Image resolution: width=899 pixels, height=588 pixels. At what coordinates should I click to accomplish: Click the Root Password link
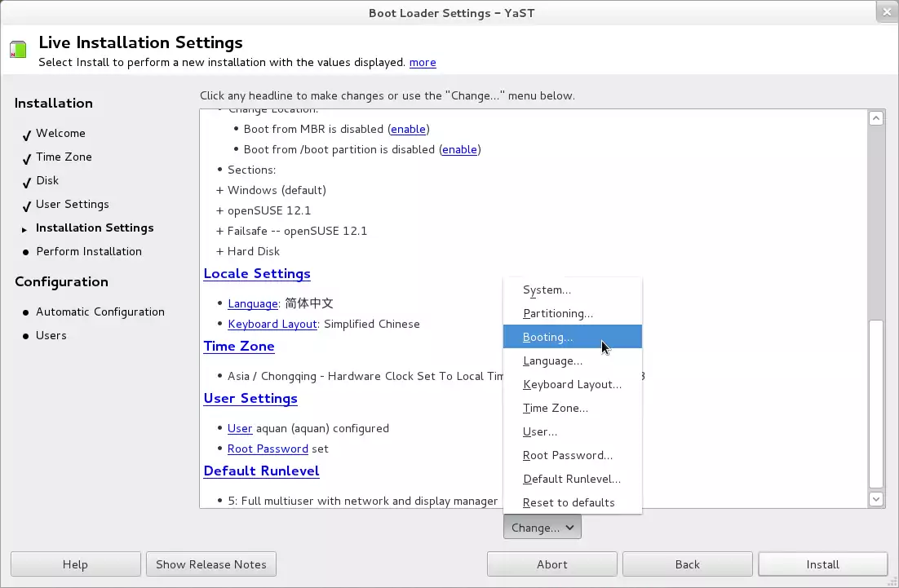click(268, 449)
